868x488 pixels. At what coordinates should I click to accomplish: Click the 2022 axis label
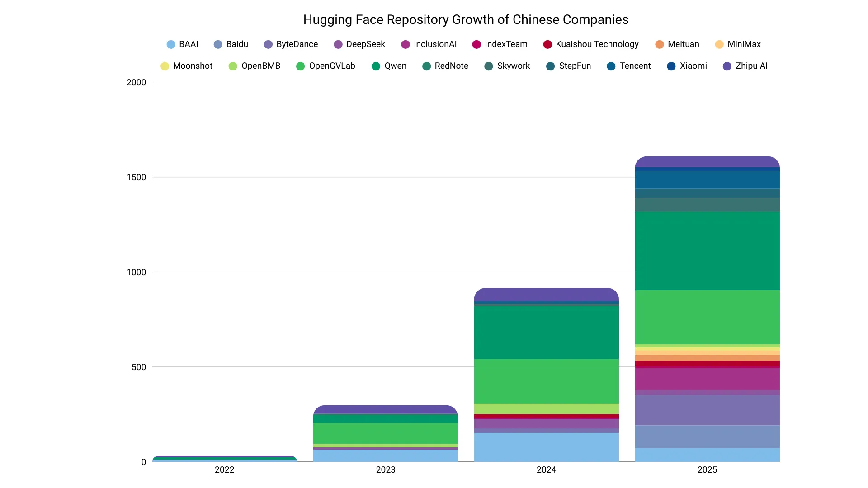click(225, 470)
